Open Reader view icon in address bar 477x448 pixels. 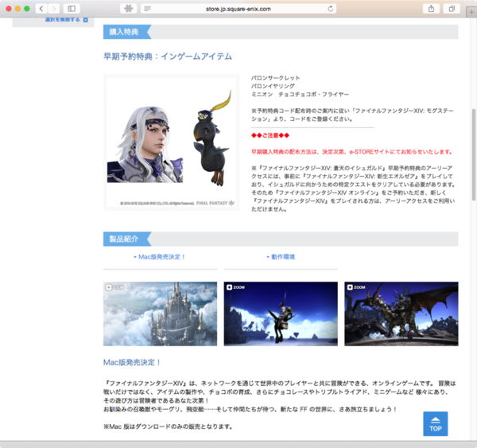click(x=147, y=9)
